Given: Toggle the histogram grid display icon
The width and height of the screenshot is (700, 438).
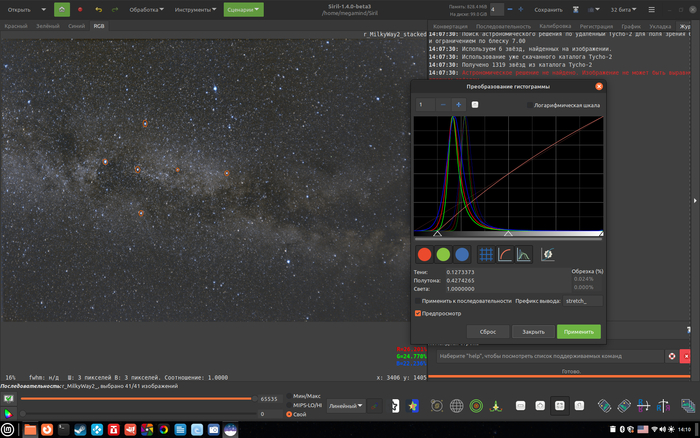Looking at the screenshot, I should (487, 255).
